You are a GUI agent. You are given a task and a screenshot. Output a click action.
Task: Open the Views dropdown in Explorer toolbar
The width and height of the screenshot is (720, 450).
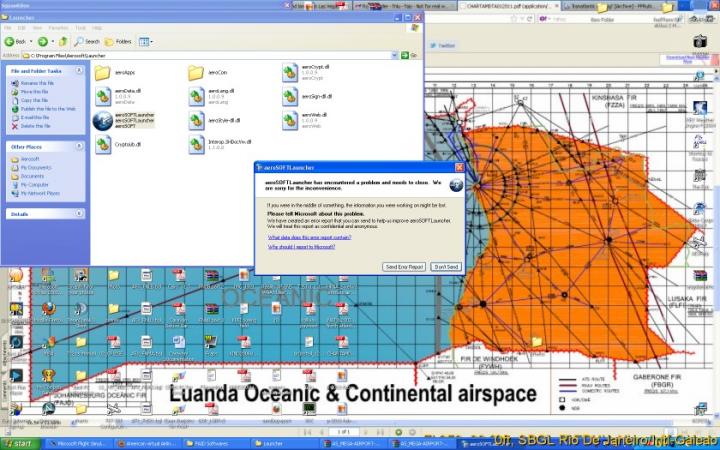[145, 42]
